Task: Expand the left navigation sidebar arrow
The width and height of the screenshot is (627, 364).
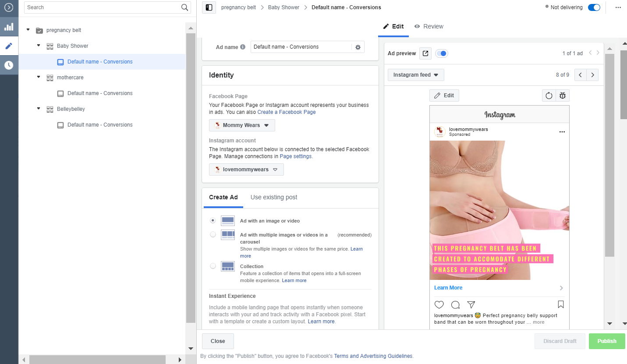Action: 9,7
